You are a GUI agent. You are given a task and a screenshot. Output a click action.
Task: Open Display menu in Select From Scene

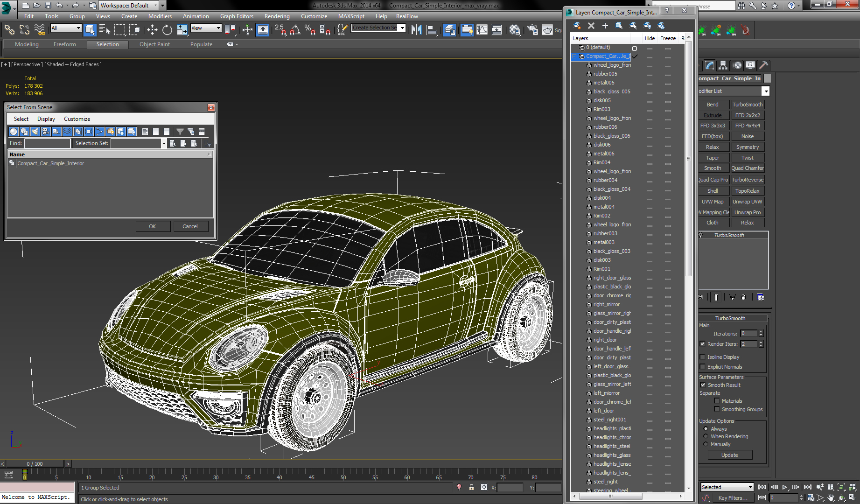pyautogui.click(x=46, y=119)
